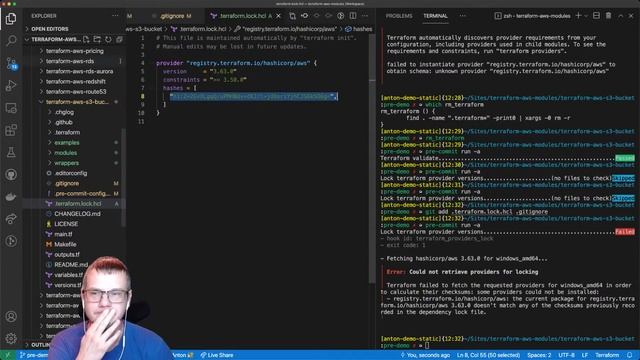
Task: Open new terminal profile dropdown arrow
Action: pos(586,16)
